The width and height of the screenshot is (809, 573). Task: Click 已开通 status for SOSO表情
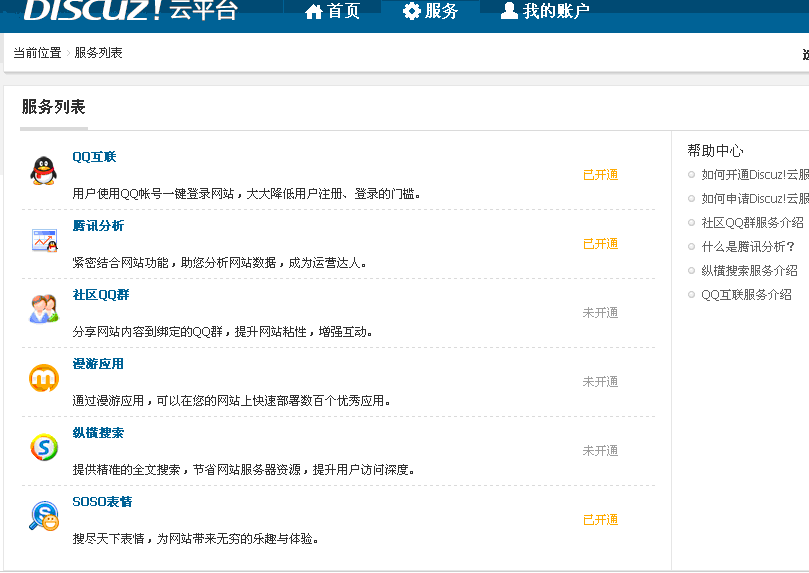pos(601,520)
